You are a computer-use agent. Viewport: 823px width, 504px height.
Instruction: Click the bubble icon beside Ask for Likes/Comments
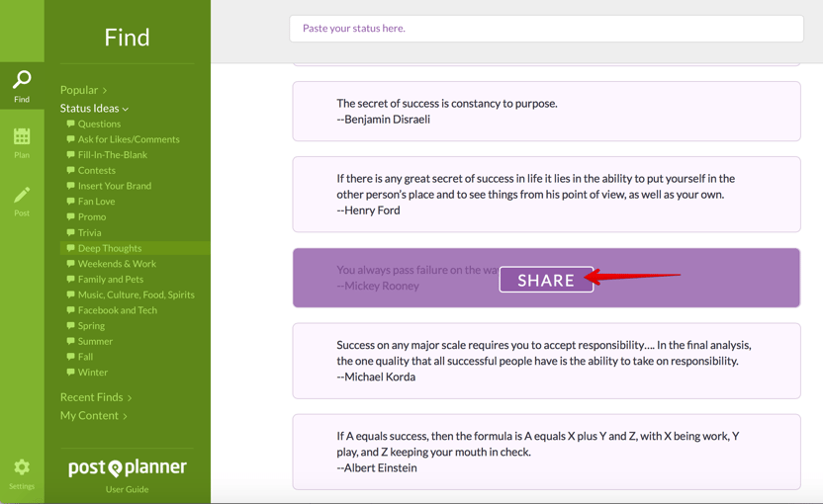[x=70, y=139]
